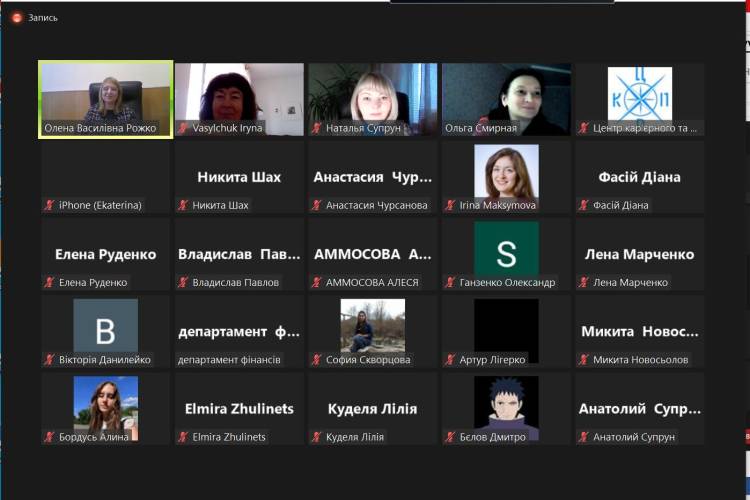The width and height of the screenshot is (750, 500).
Task: Click the anime avatar of Бєлов Дмитро
Action: point(506,403)
